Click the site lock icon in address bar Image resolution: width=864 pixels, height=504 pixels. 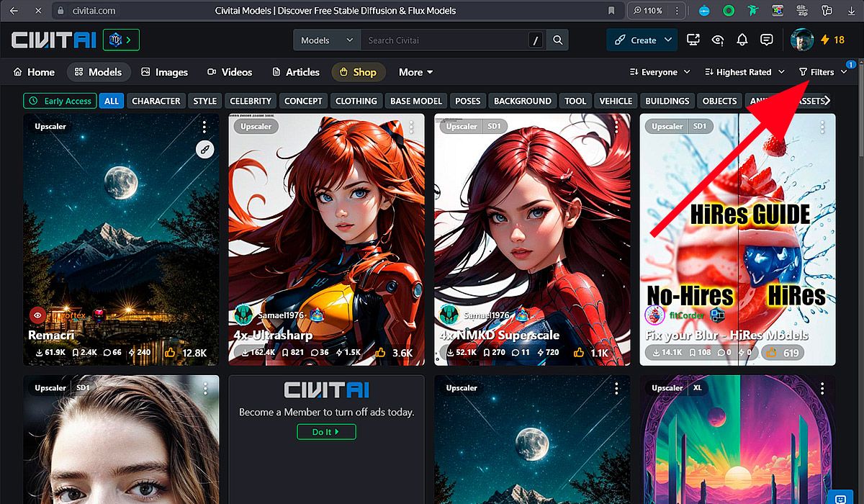[x=60, y=11]
